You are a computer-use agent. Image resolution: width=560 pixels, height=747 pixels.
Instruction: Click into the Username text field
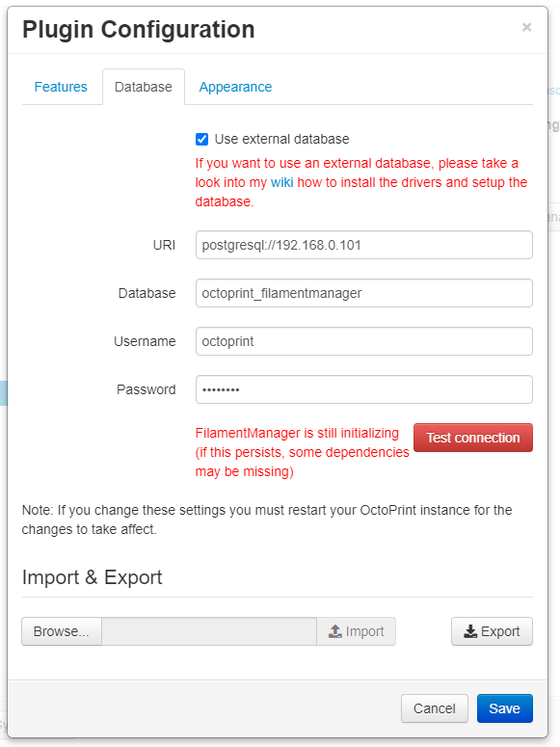point(364,341)
